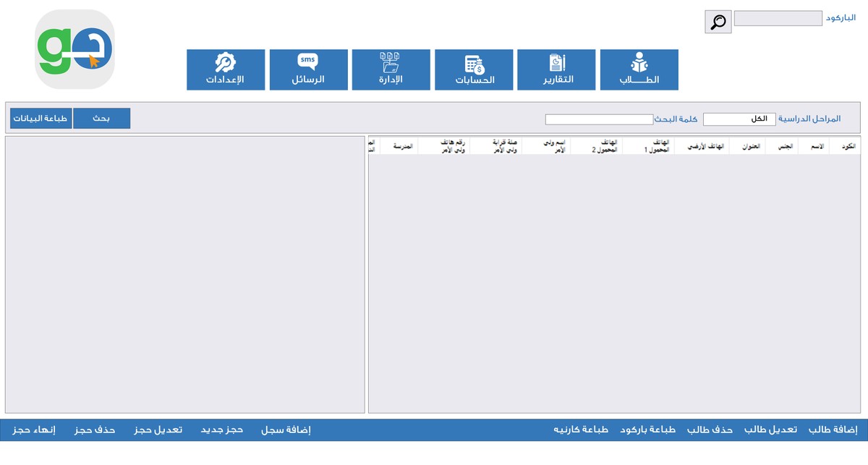Screen dimensions: 868x465
Task: Select طباعة باركود in the bottom bar
Action: pos(647,430)
